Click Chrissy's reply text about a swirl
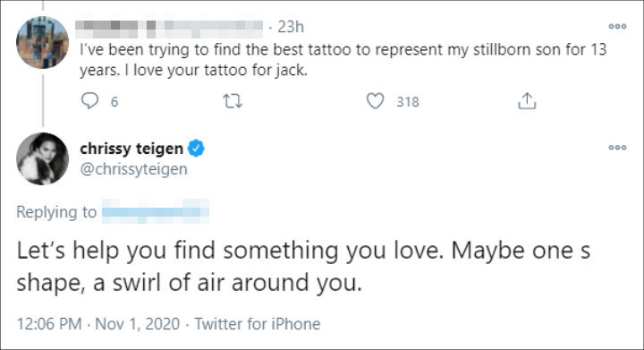The height and width of the screenshot is (350, 644). tap(303, 267)
